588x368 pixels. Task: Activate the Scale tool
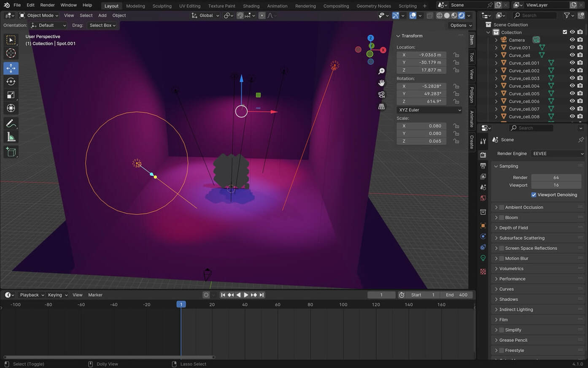11,95
